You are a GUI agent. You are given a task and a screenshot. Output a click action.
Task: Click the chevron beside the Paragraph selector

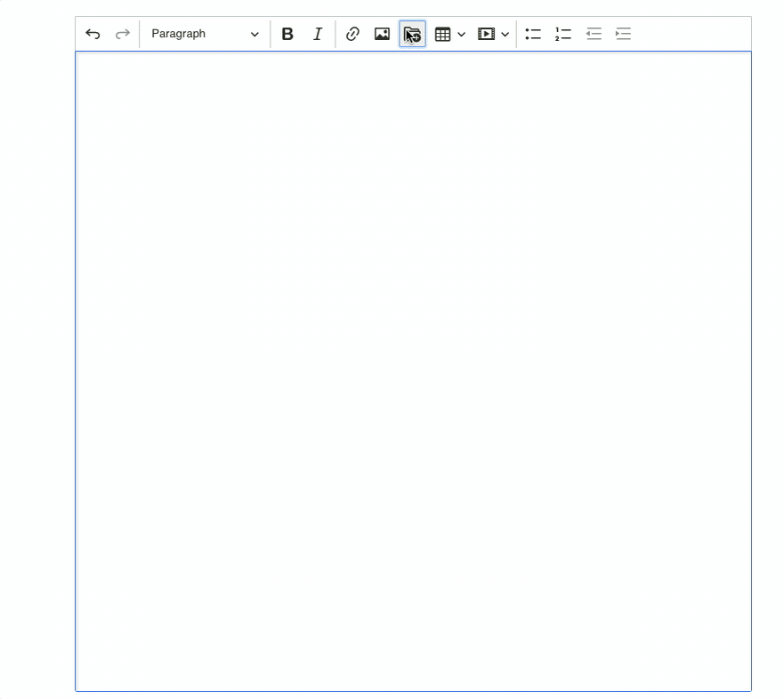[255, 34]
